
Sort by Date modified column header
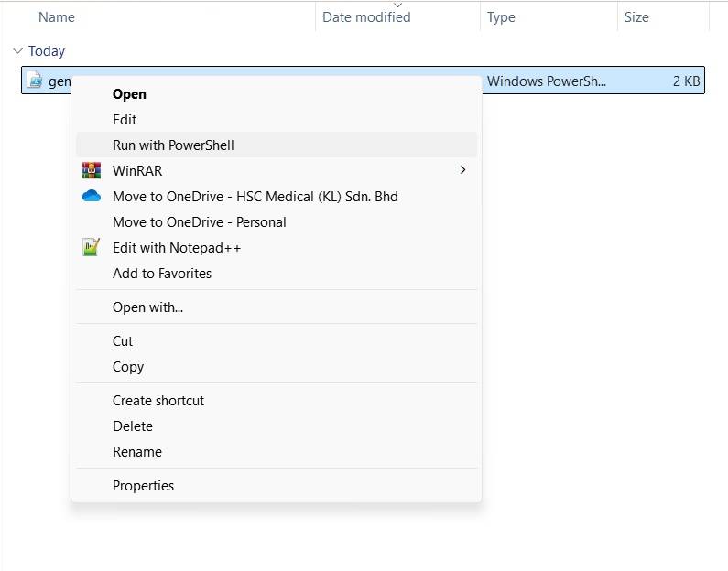click(x=366, y=17)
